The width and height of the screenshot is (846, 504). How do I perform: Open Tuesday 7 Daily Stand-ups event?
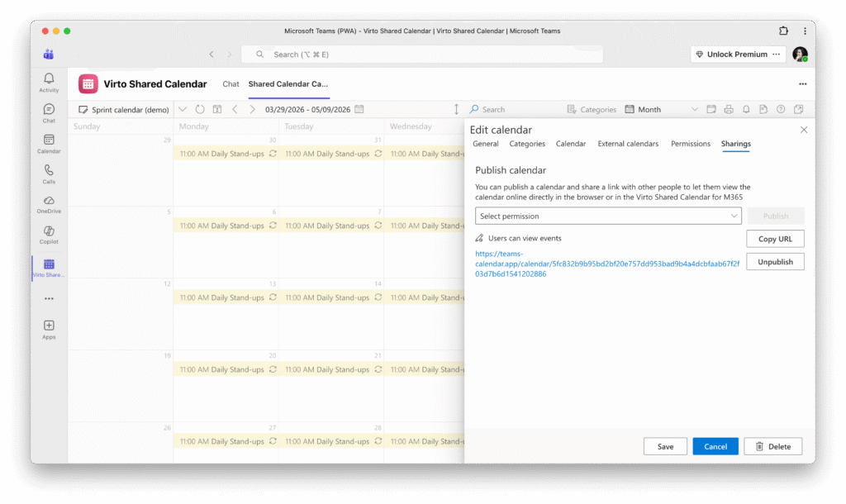(331, 226)
